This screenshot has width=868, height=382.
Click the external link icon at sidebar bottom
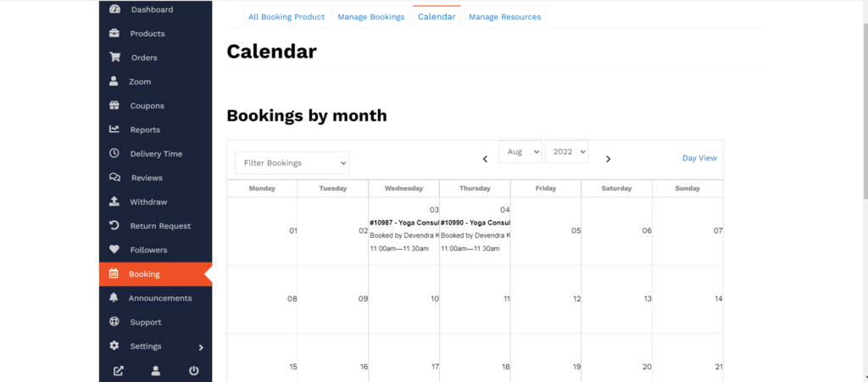click(118, 371)
